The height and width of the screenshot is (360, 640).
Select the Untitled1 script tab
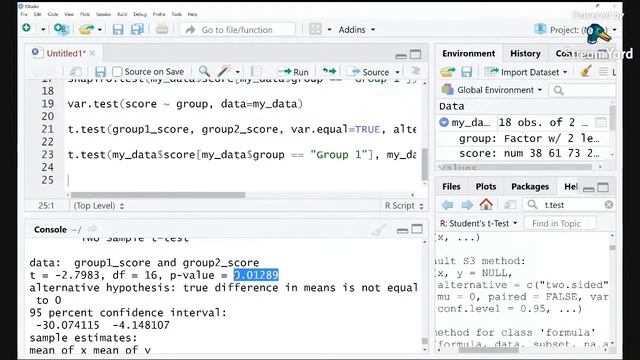[66, 53]
